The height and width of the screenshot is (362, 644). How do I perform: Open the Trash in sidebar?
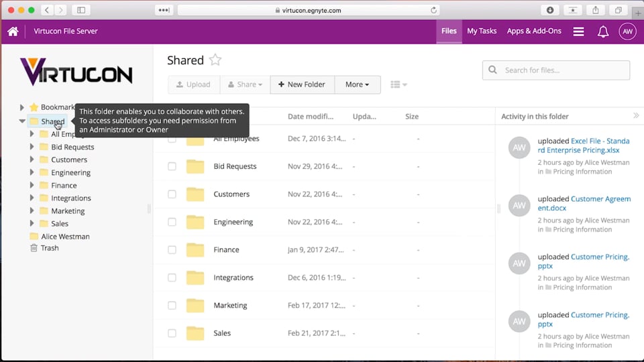click(49, 248)
